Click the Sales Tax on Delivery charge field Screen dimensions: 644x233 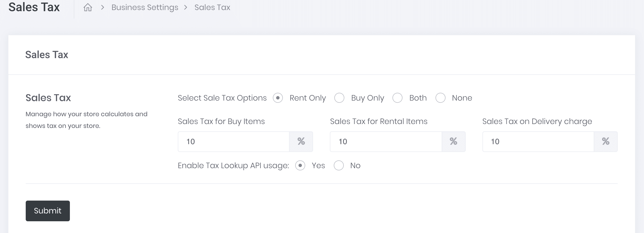click(x=538, y=142)
